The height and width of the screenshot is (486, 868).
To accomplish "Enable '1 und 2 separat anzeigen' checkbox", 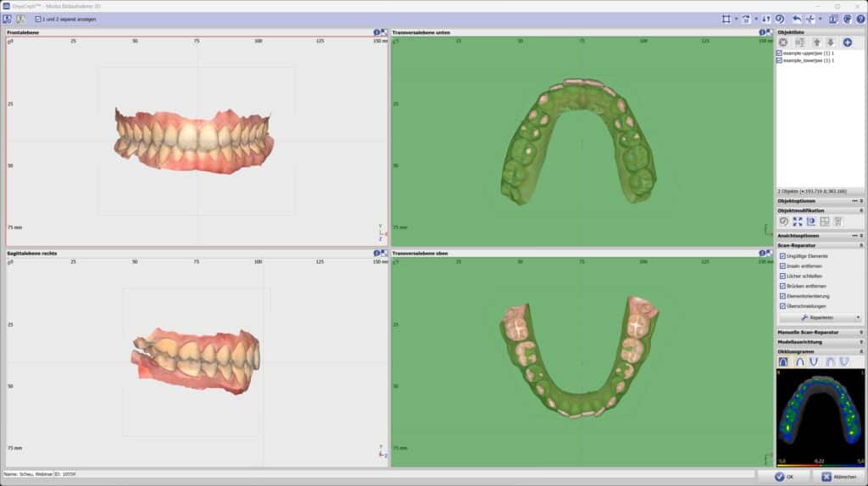I will [x=38, y=19].
